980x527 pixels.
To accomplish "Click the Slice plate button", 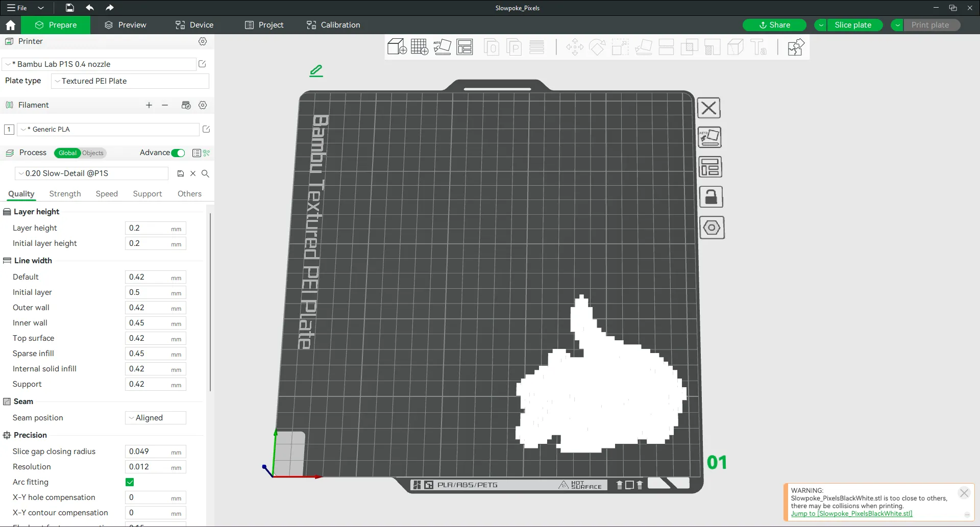I will coord(852,25).
